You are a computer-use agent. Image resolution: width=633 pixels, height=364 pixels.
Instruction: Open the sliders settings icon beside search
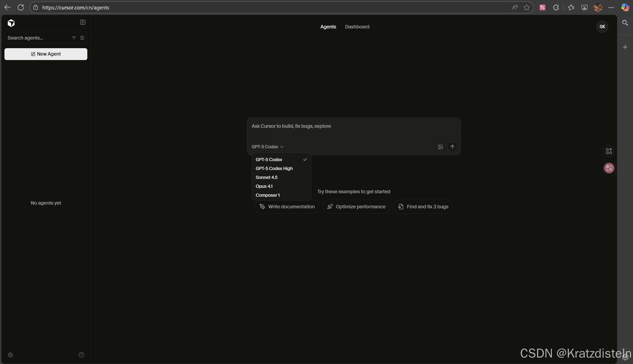click(82, 38)
